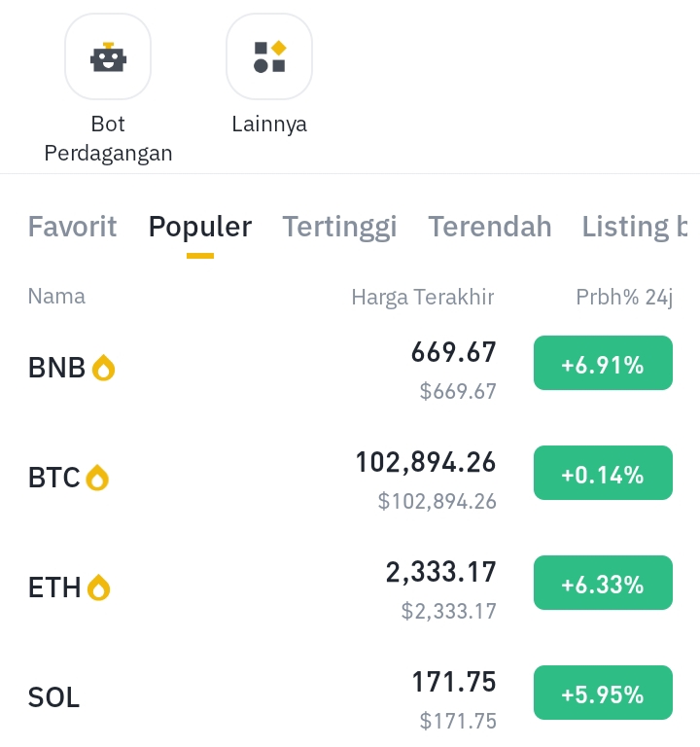Viewport: 700px width, 747px height.
Task: Switch to the Terendah tab
Action: [490, 227]
